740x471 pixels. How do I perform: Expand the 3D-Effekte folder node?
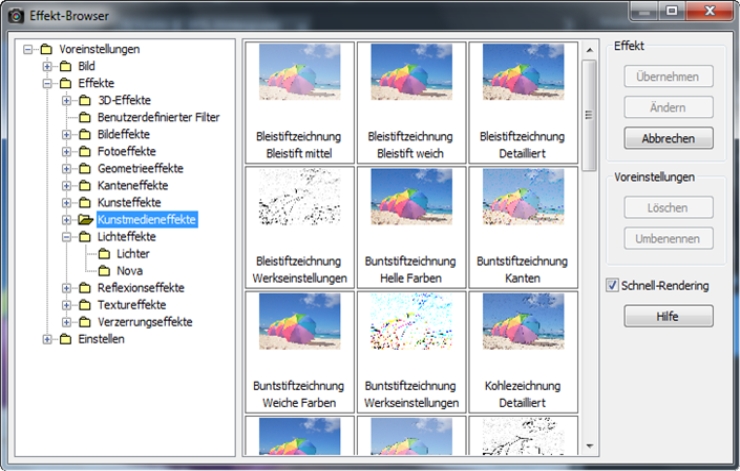[67, 100]
